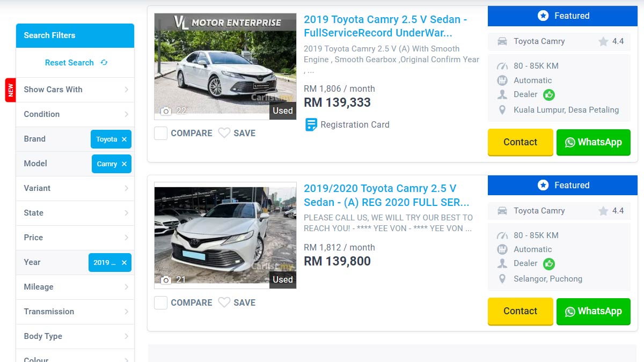The height and width of the screenshot is (362, 644).
Task: Expand the Show Cars With filter
Action: tap(75, 90)
